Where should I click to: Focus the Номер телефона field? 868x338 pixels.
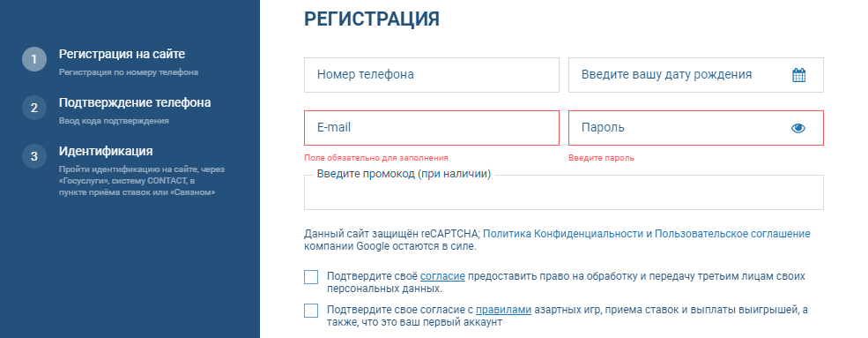click(432, 75)
